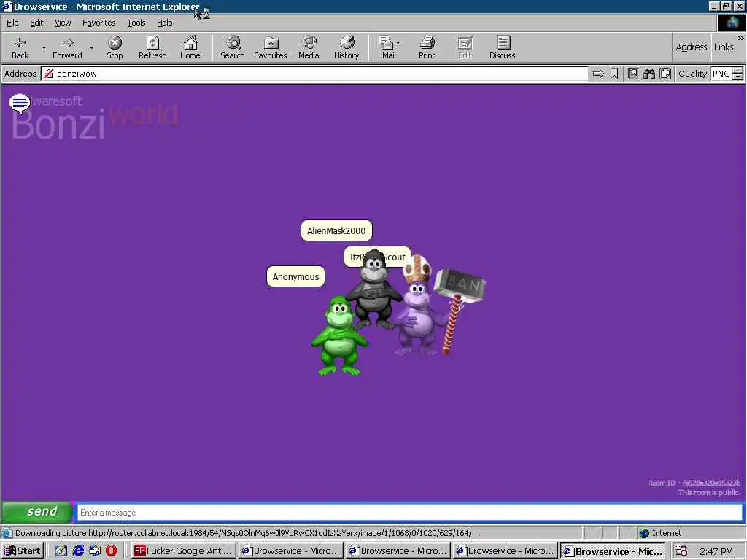747x560 pixels.
Task: Stop the page loading with Stop
Action: coord(115,47)
